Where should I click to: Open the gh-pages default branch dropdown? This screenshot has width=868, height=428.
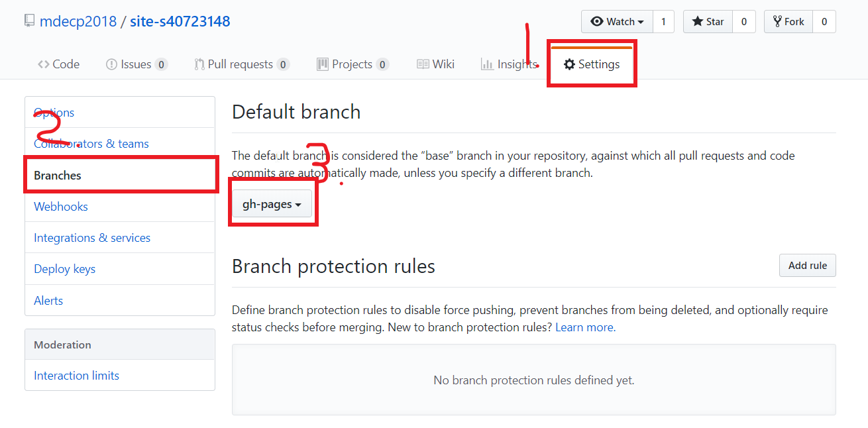[272, 204]
